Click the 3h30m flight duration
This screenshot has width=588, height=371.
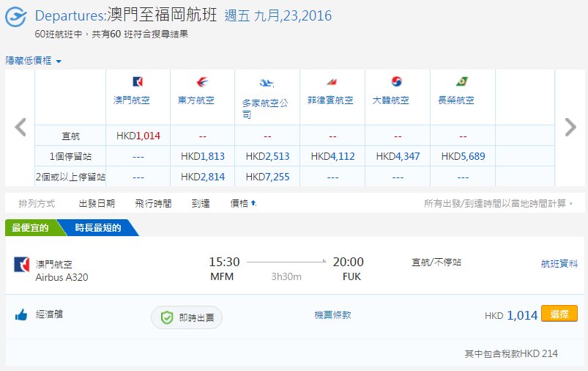tap(286, 276)
